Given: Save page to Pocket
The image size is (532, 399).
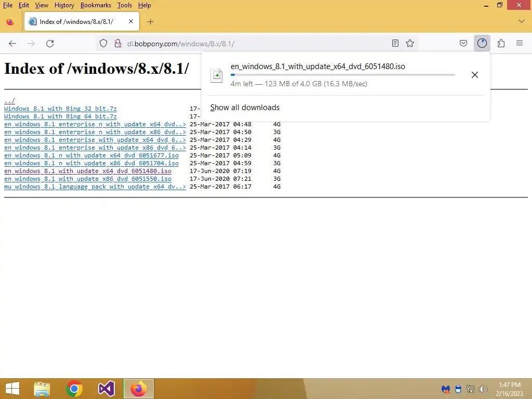Looking at the screenshot, I should (463, 43).
